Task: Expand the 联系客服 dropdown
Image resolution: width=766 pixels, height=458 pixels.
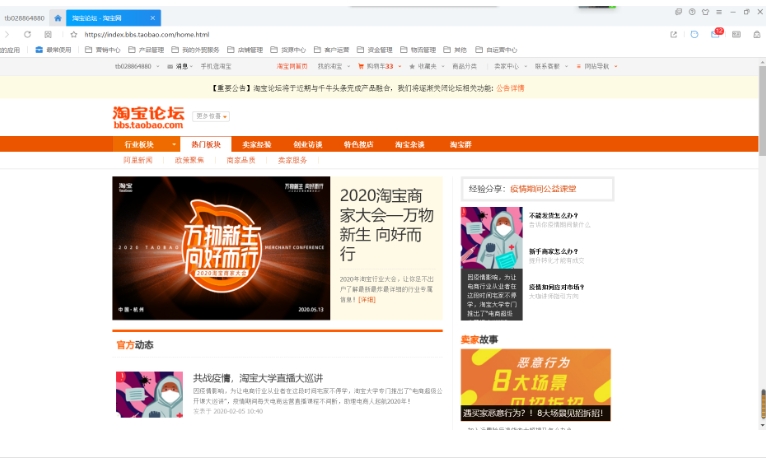Action: click(551, 66)
